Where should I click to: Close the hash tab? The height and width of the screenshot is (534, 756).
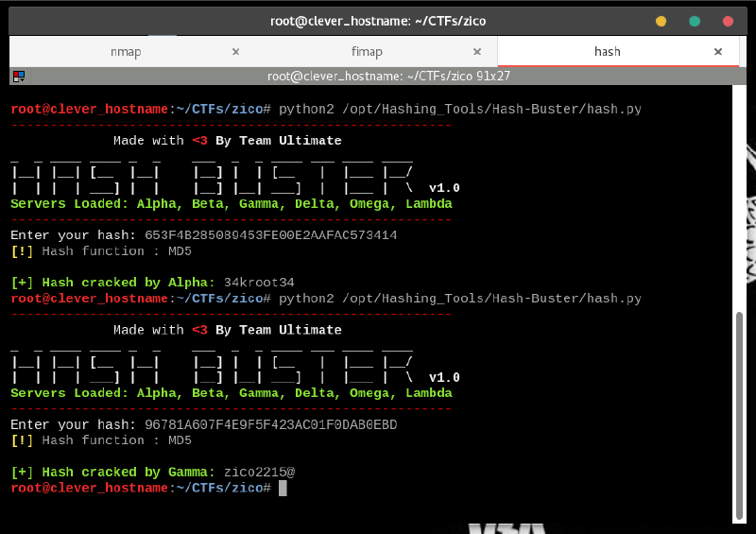click(718, 52)
